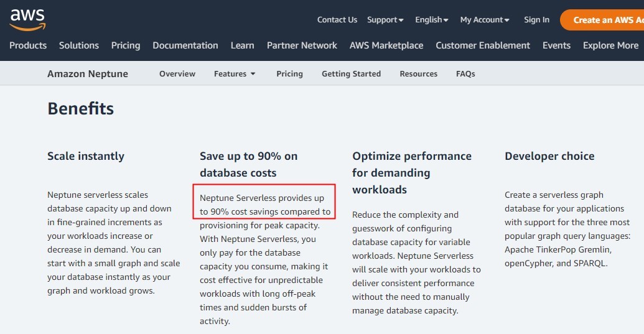Screen dimensions: 644x334
Task: Click the Sign In link
Action: 536,20
